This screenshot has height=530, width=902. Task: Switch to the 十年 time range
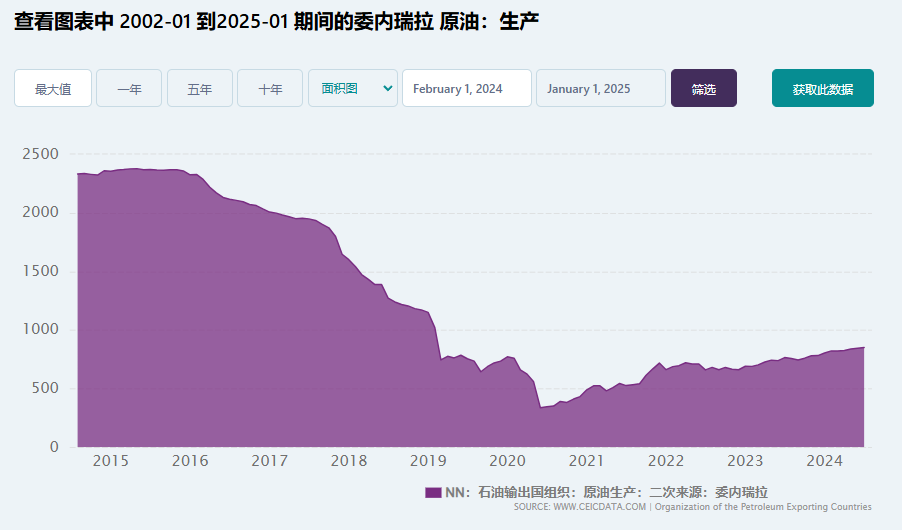point(270,88)
